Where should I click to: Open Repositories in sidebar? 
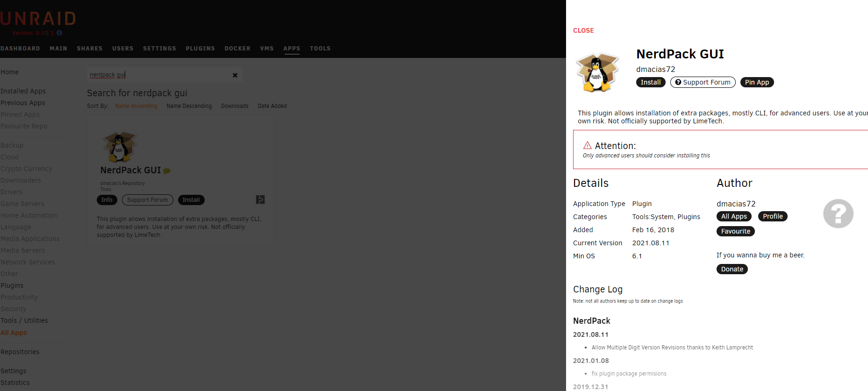20,352
